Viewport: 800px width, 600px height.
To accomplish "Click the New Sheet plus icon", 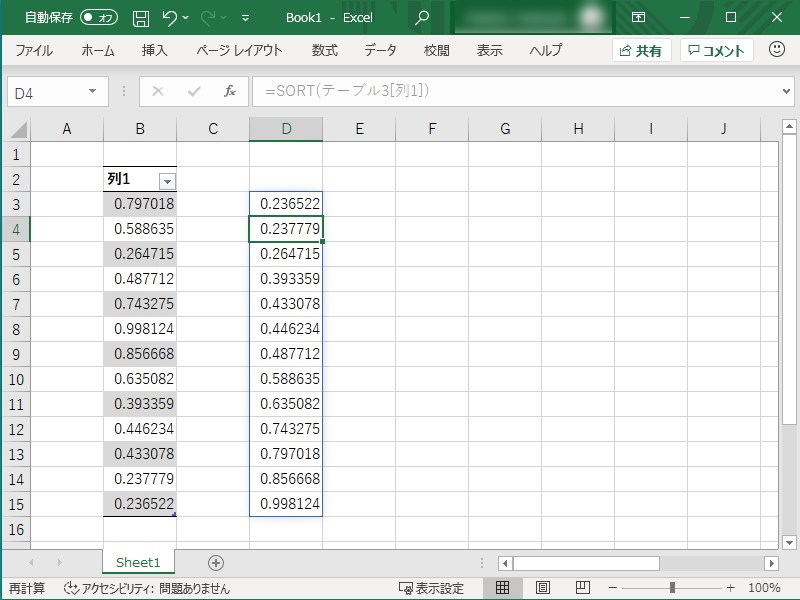I will [216, 563].
